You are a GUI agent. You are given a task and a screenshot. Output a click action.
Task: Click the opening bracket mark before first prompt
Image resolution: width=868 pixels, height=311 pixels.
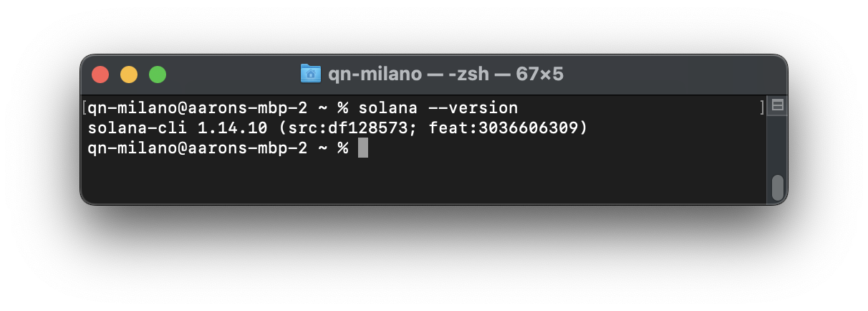(x=85, y=108)
